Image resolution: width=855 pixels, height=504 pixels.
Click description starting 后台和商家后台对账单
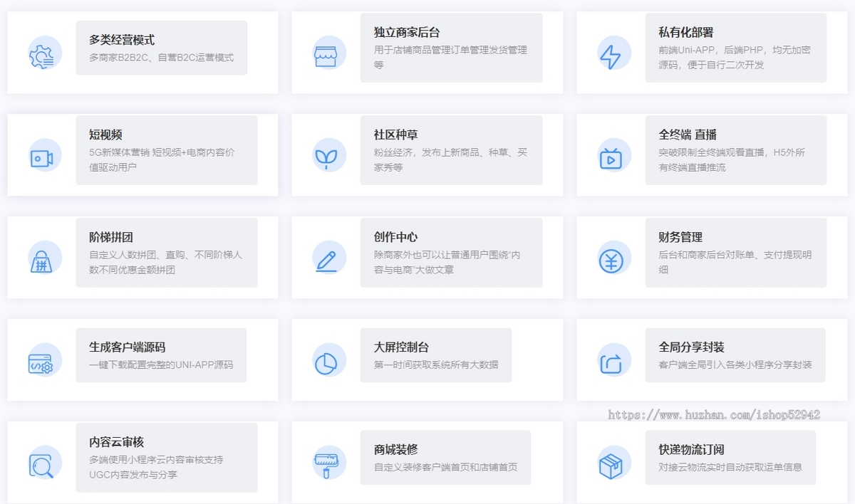[735, 262]
